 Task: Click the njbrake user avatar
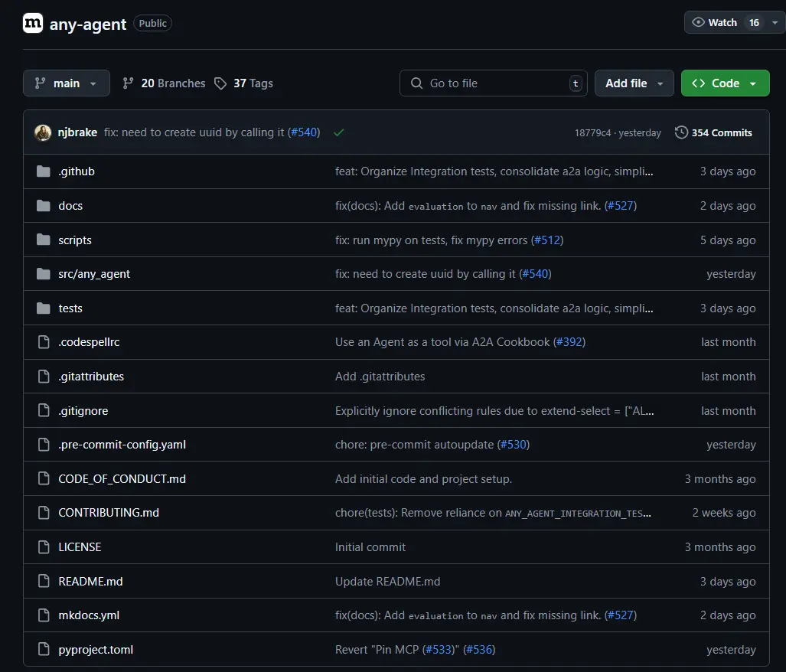pyautogui.click(x=43, y=132)
